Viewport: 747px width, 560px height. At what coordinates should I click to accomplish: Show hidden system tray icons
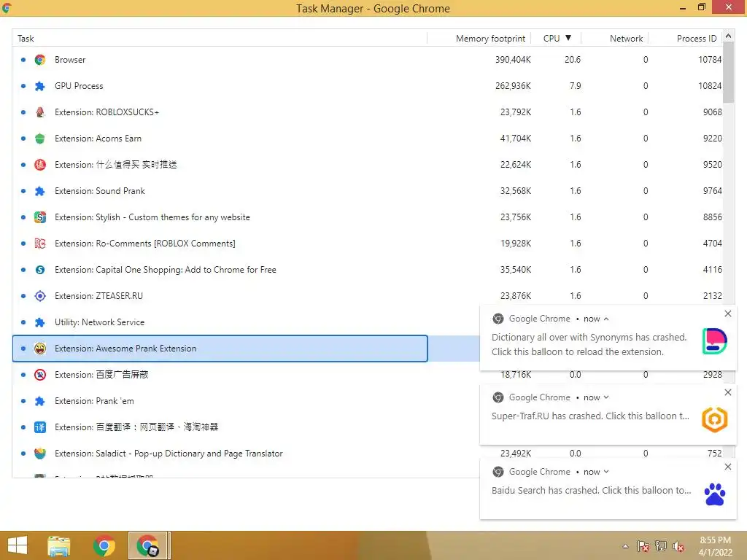pyautogui.click(x=625, y=546)
